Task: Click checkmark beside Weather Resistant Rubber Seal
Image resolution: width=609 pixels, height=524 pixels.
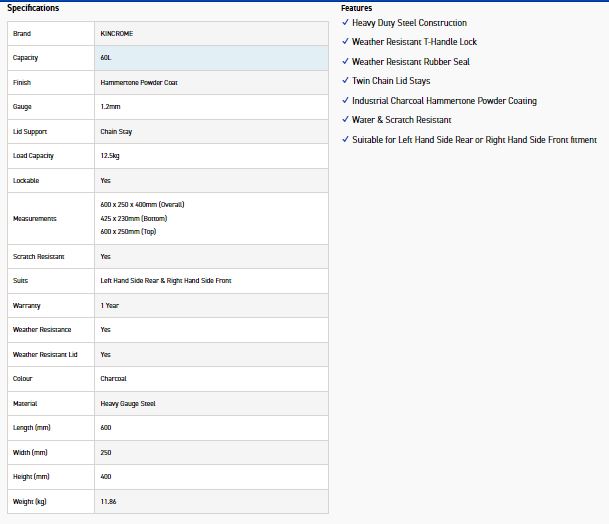Action: 345,61
